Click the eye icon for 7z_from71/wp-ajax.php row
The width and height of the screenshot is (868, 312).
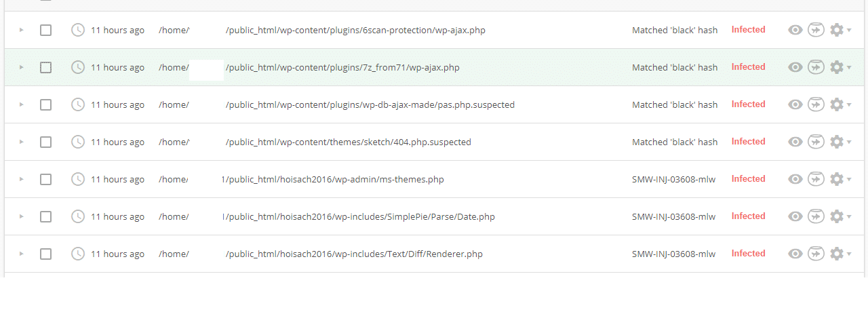tap(795, 67)
